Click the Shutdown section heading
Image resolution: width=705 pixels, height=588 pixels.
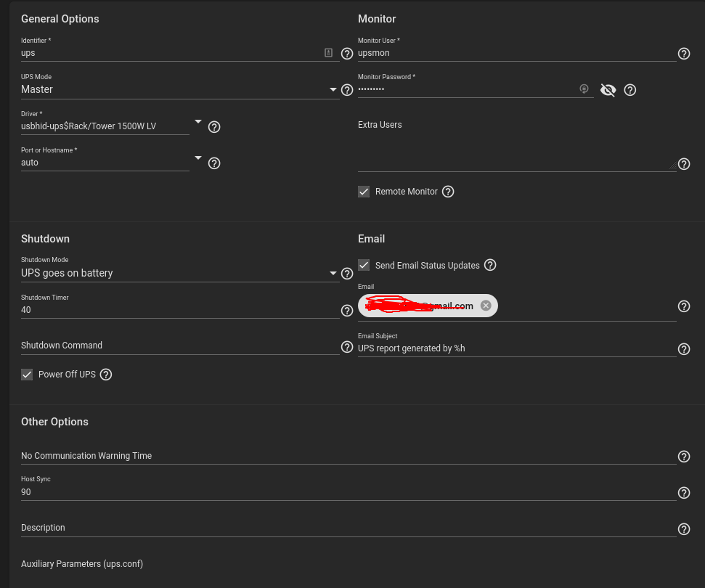pyautogui.click(x=45, y=239)
